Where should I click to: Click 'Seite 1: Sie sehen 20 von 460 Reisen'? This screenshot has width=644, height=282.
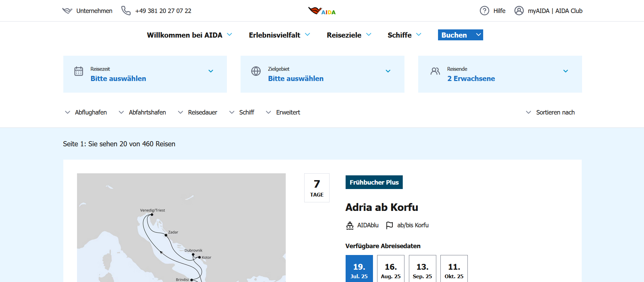pos(119,144)
